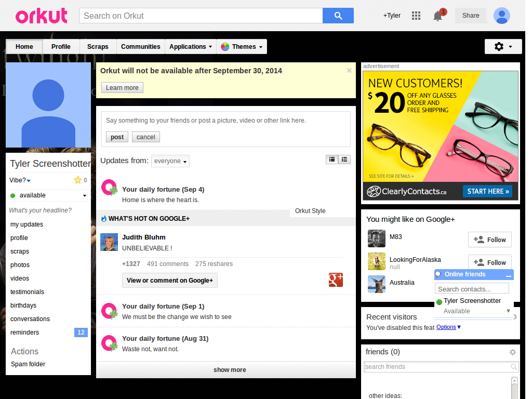The height and width of the screenshot is (399, 532).
Task: Click the post button
Action: (x=117, y=137)
